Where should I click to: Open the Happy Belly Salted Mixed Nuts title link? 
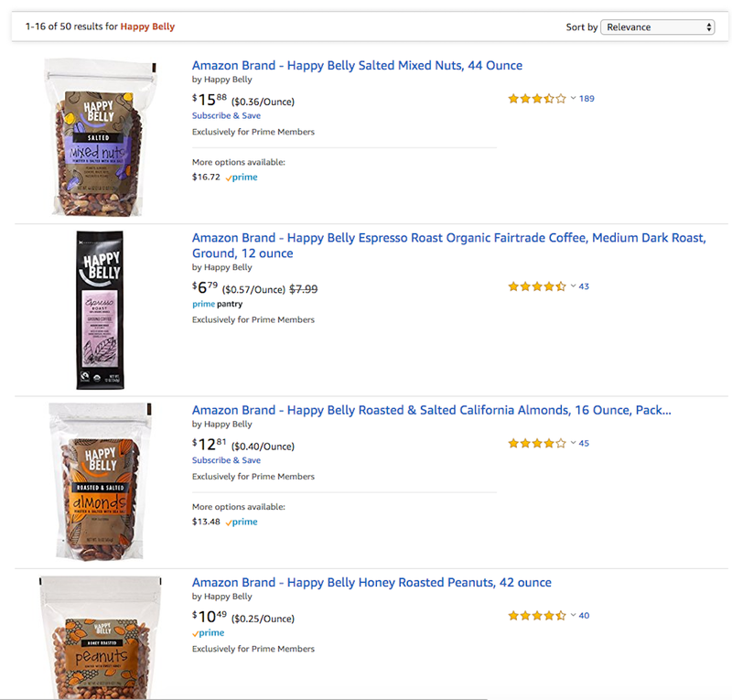pyautogui.click(x=357, y=65)
